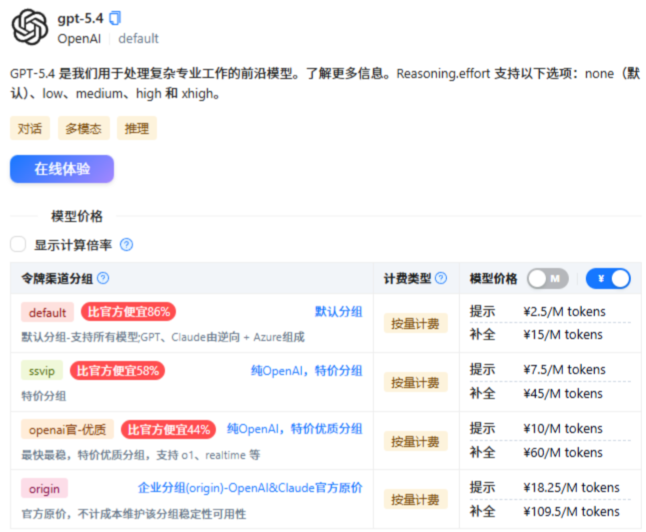This screenshot has width=646, height=532.
Task: Open the 纯OpenAI，特价优质分组 link
Action: point(295,429)
